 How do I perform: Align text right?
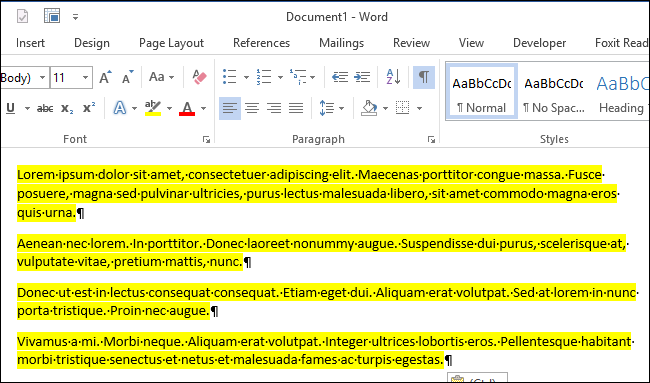point(274,109)
